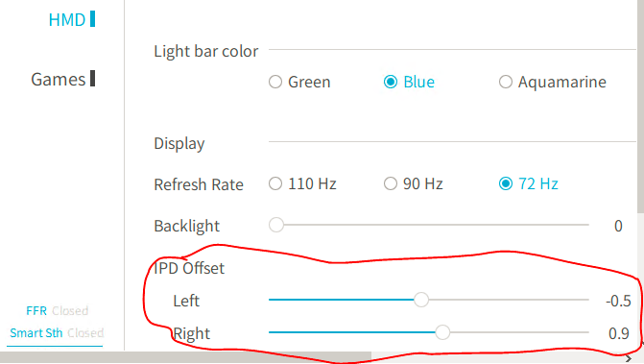Select Green light bar color

point(299,82)
